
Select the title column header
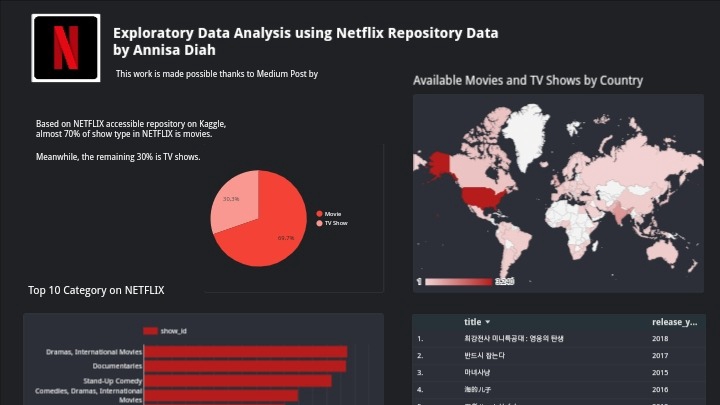coord(472,322)
